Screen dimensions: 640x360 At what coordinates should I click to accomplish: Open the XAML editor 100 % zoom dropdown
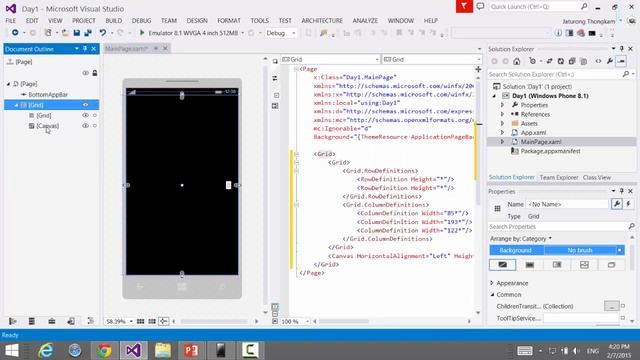coord(307,322)
